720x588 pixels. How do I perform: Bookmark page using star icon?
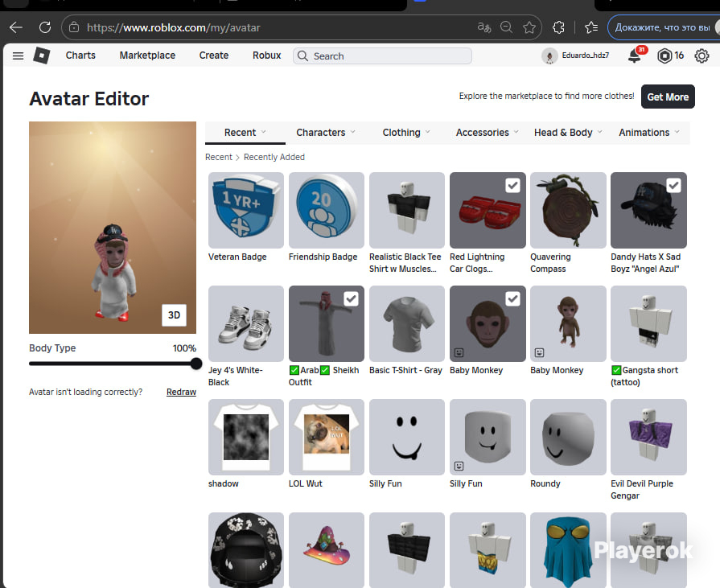(529, 27)
